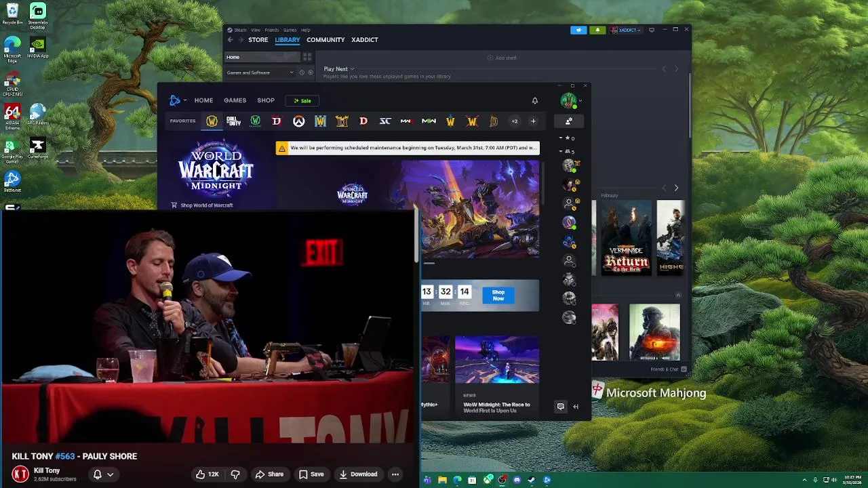This screenshot has height=488, width=868.
Task: Show the +2 more favorites overflow
Action: tap(515, 121)
